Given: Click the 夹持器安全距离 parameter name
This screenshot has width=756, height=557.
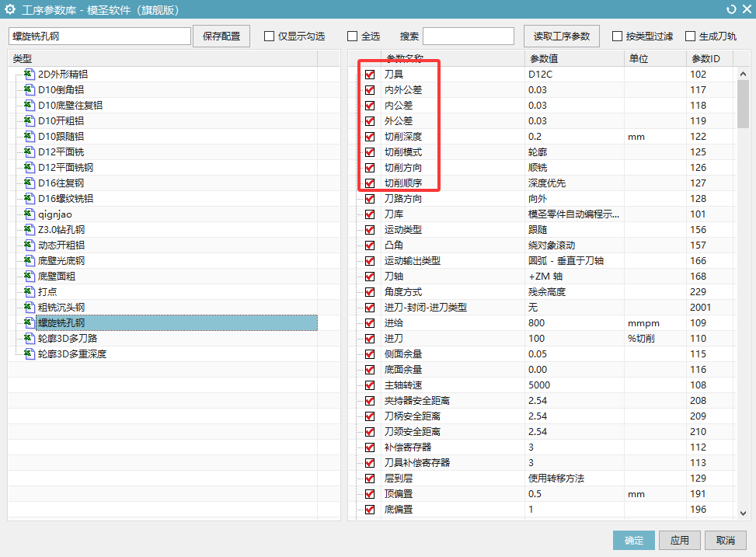Looking at the screenshot, I should [x=417, y=400].
